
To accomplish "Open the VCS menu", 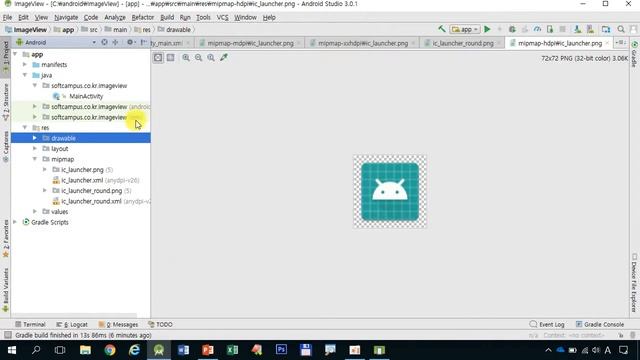I will coord(222,18).
